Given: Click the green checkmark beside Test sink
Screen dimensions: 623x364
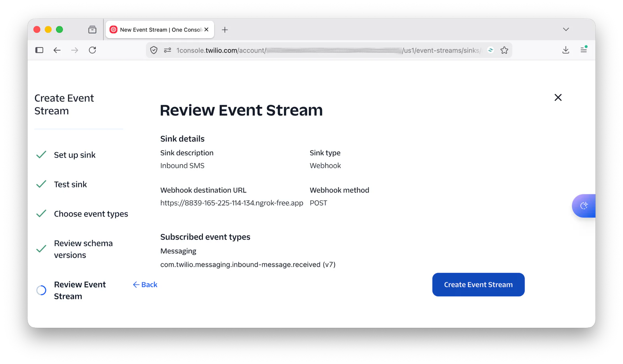Looking at the screenshot, I should [x=41, y=184].
